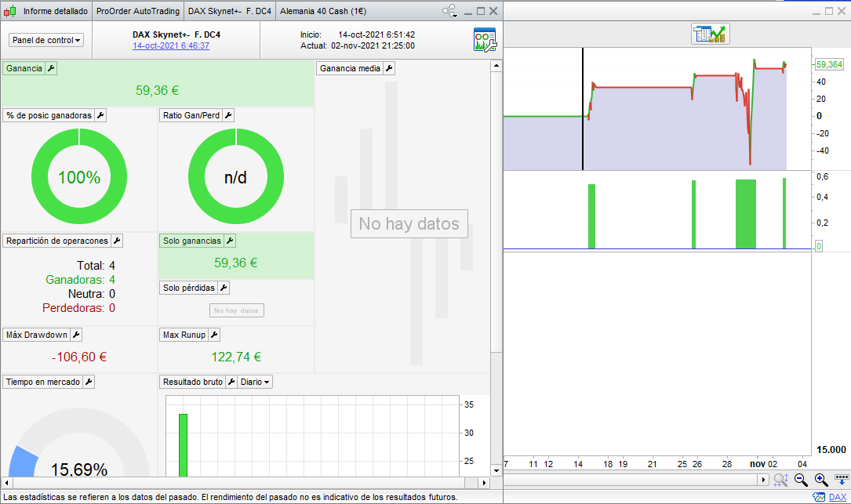Open Máx Drawdown wrench settings
The width and height of the screenshot is (851, 504).
click(76, 335)
